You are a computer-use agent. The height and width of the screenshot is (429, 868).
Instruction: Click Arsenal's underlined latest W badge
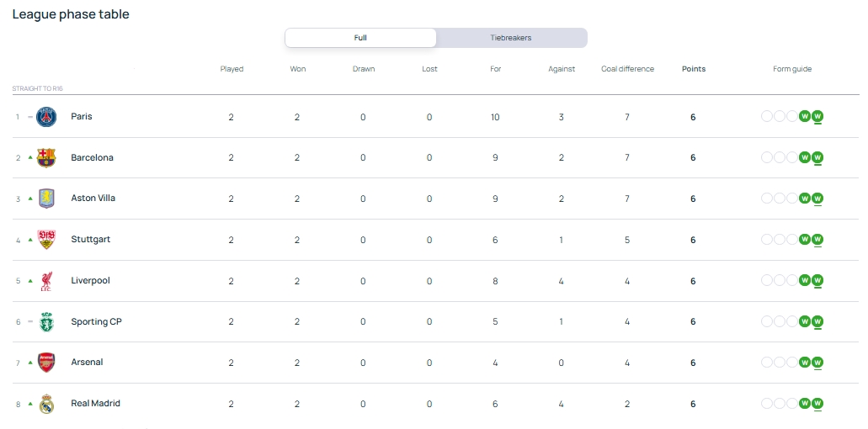817,363
